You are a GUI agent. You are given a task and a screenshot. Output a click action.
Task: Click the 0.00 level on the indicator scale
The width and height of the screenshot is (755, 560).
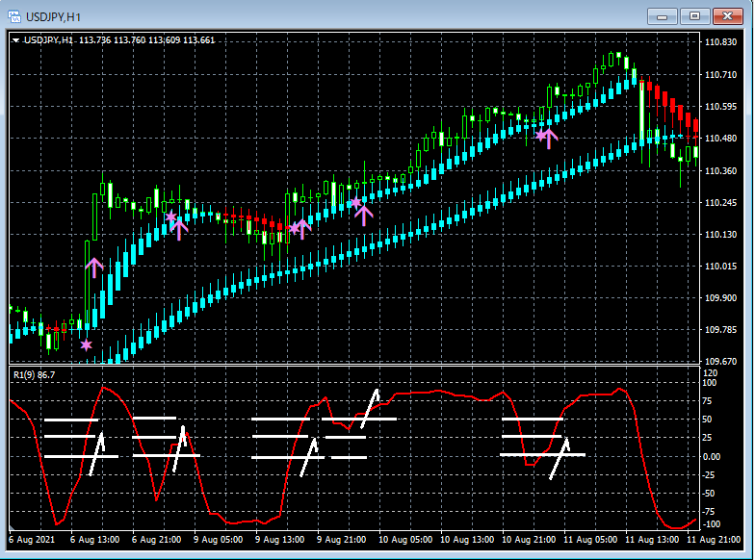[712, 456]
